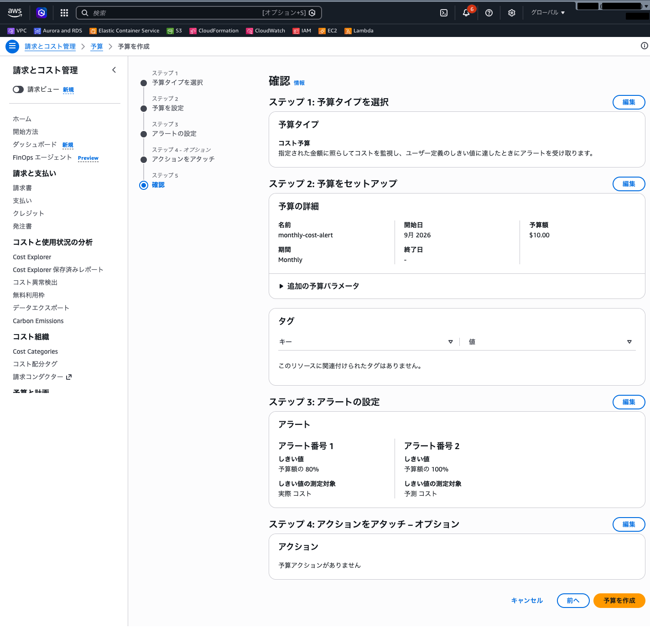The image size is (650, 644).
Task: Collapse the sidebar with the chevron
Action: tap(114, 70)
